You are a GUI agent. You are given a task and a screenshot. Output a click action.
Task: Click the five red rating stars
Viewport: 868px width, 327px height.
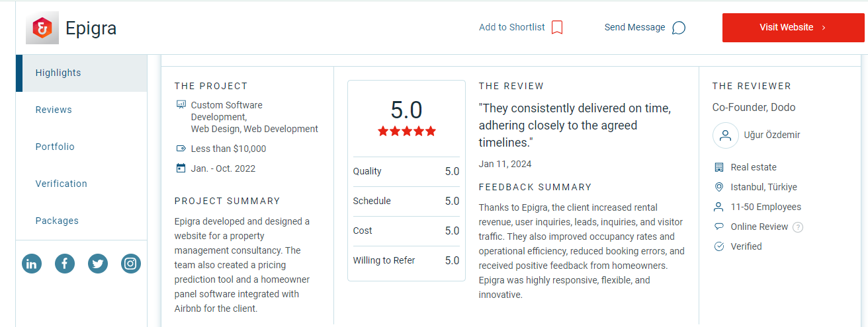point(407,131)
